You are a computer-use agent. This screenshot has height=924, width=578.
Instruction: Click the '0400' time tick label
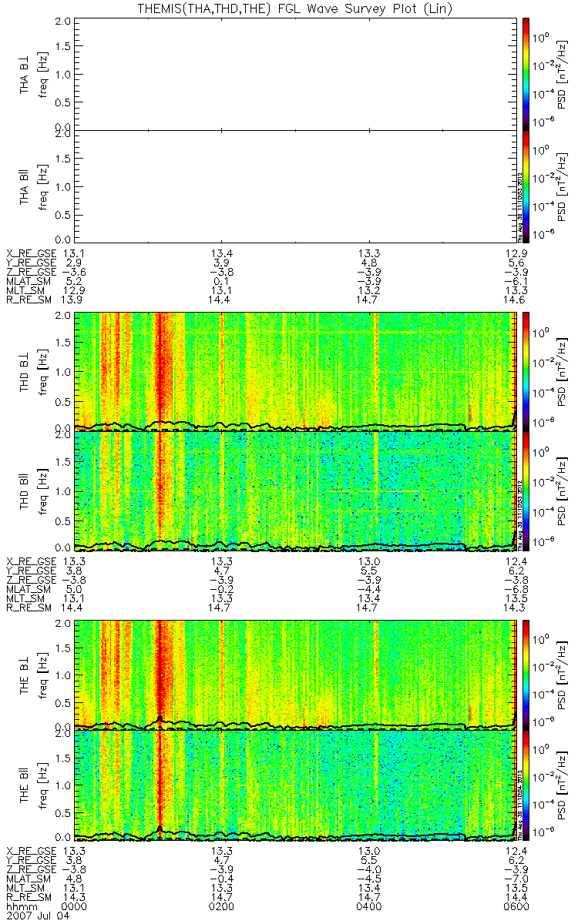368,906
